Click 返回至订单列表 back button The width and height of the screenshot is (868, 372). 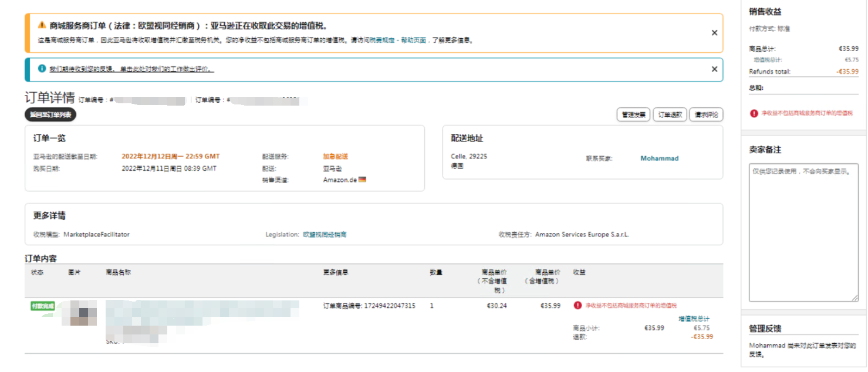click(x=50, y=115)
